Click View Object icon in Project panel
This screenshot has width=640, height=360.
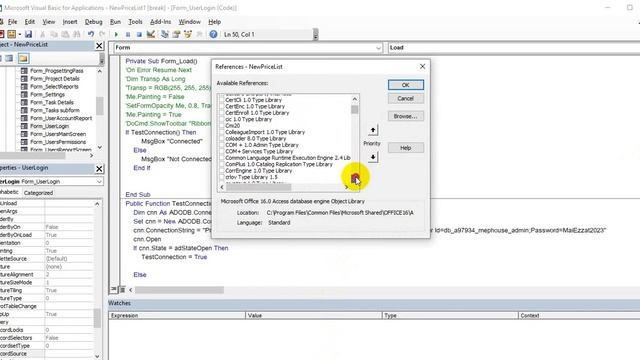(9, 58)
